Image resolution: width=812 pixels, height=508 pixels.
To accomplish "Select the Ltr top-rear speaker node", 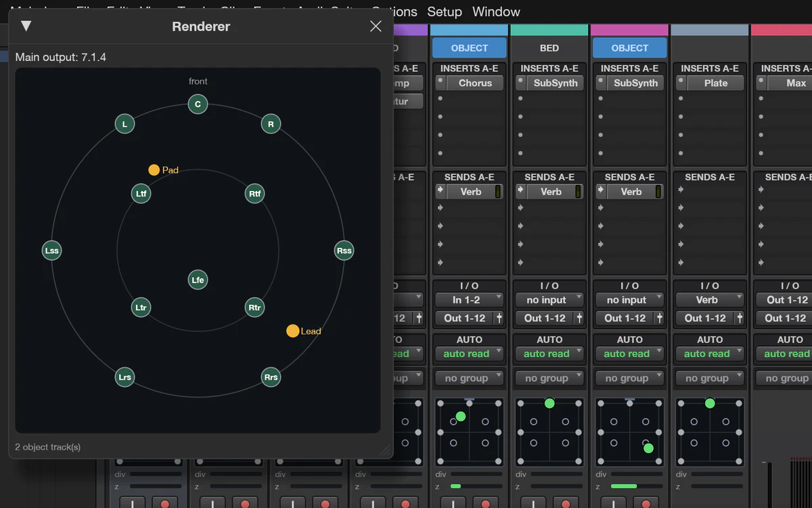I will point(141,308).
